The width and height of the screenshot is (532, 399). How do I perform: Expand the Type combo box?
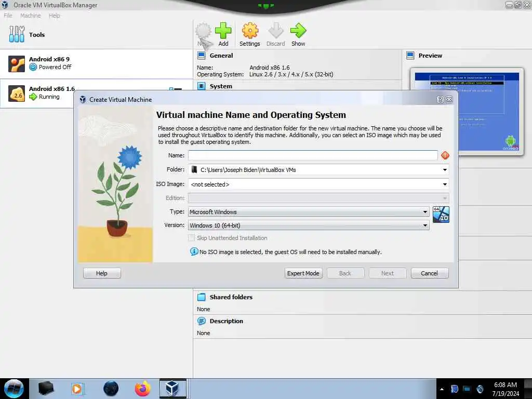309,212
